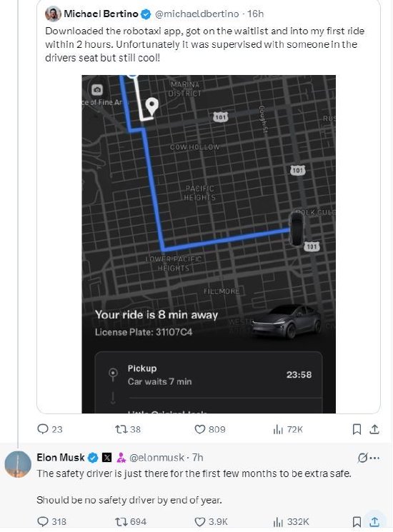
Task: Share Michael Bertino's post
Action: click(x=374, y=430)
